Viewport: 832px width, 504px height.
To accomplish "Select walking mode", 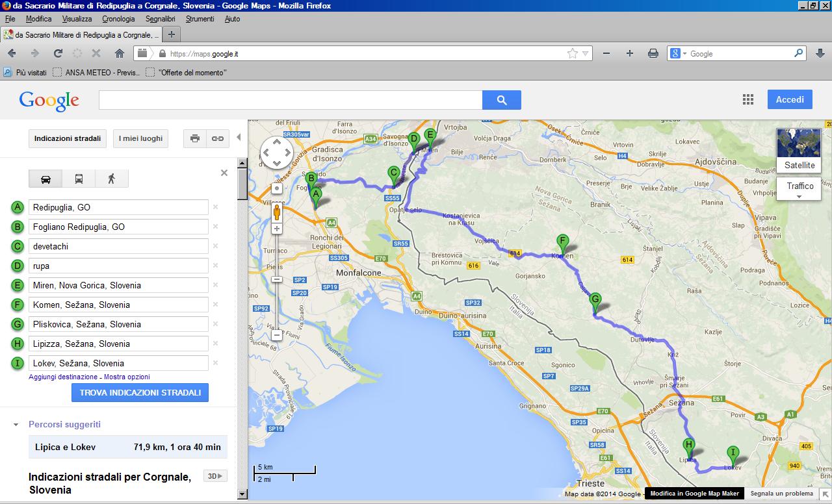I will pyautogui.click(x=111, y=179).
